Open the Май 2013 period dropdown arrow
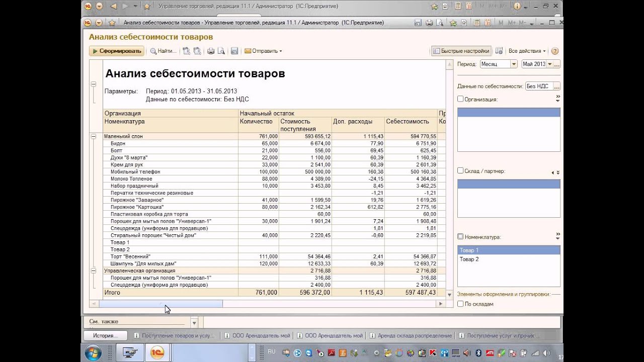The width and height of the screenshot is (644, 362). [x=549, y=64]
